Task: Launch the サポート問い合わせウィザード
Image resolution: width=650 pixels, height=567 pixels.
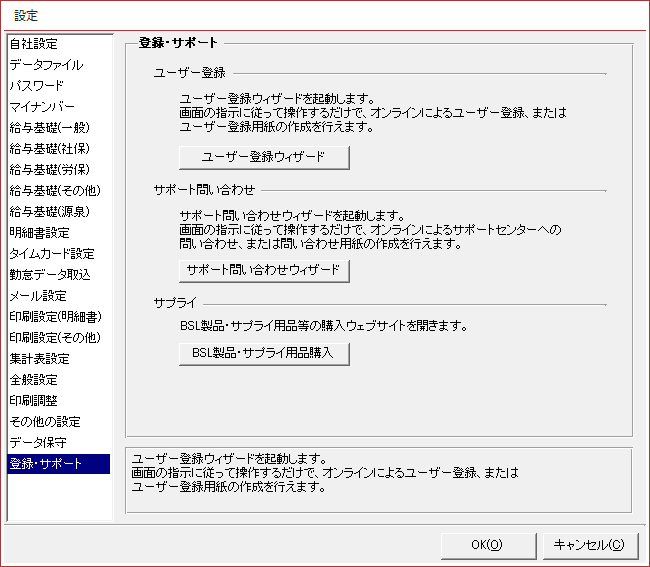Action: 264,270
